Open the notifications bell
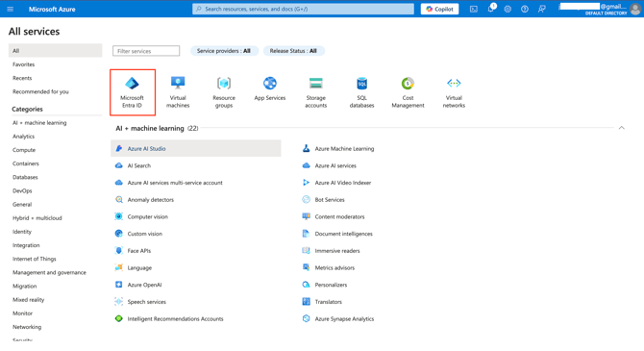Image resolution: width=644 pixels, height=351 pixels. (x=491, y=9)
